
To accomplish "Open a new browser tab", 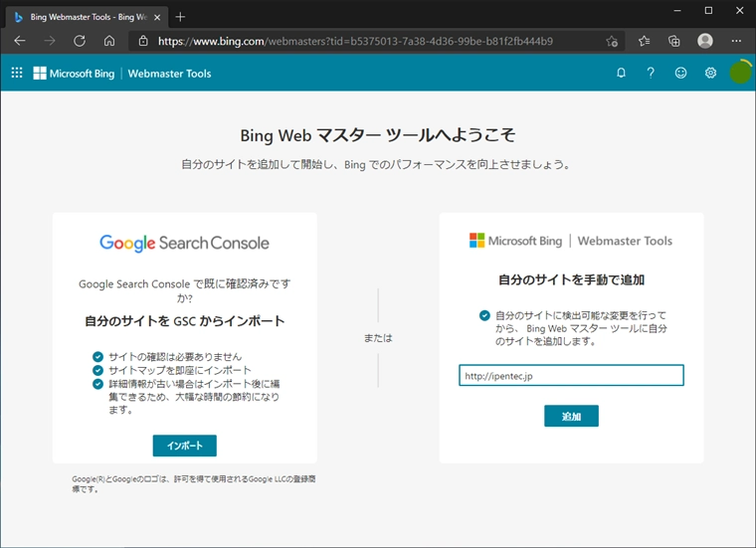I will point(180,17).
